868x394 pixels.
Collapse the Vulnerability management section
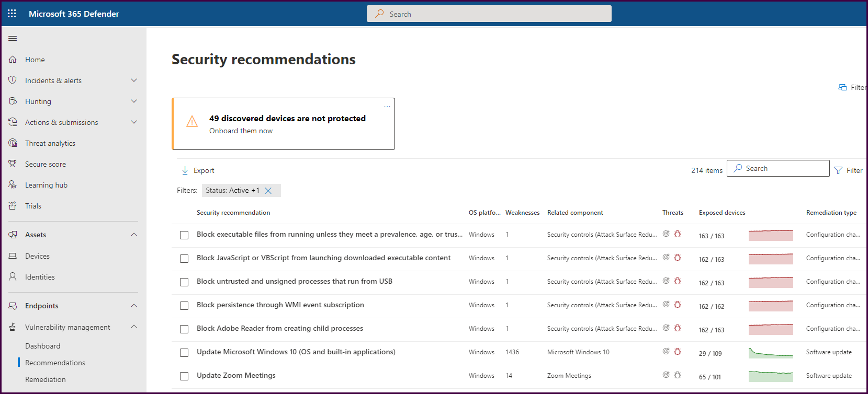[x=134, y=327]
